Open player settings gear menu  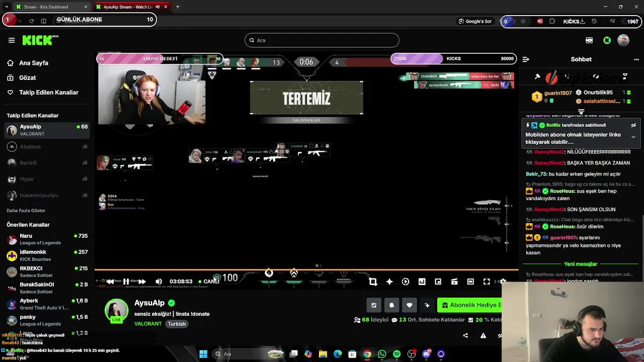(x=503, y=282)
